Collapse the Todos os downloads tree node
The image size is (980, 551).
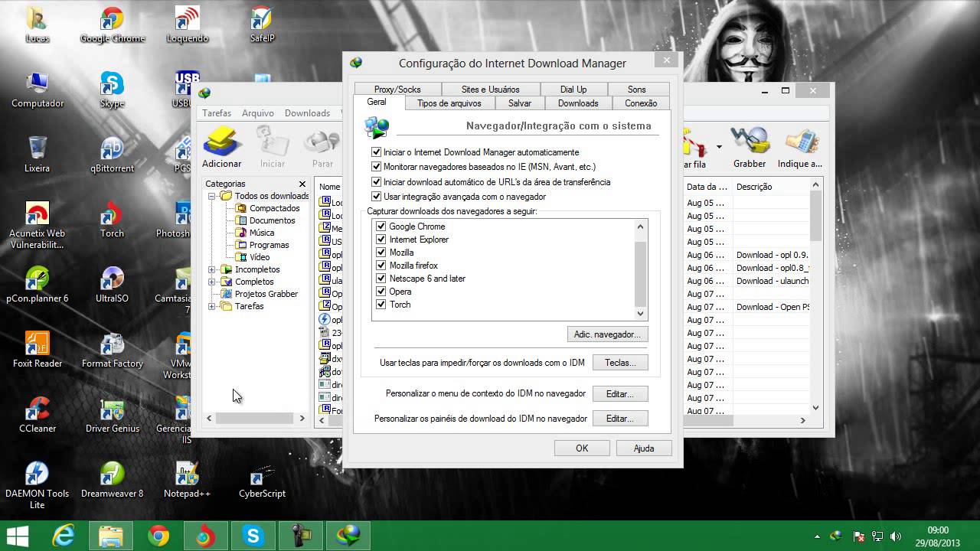tap(212, 196)
